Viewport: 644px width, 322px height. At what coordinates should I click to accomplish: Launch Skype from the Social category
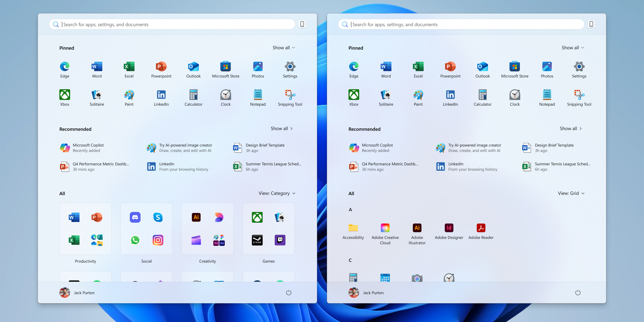(158, 217)
